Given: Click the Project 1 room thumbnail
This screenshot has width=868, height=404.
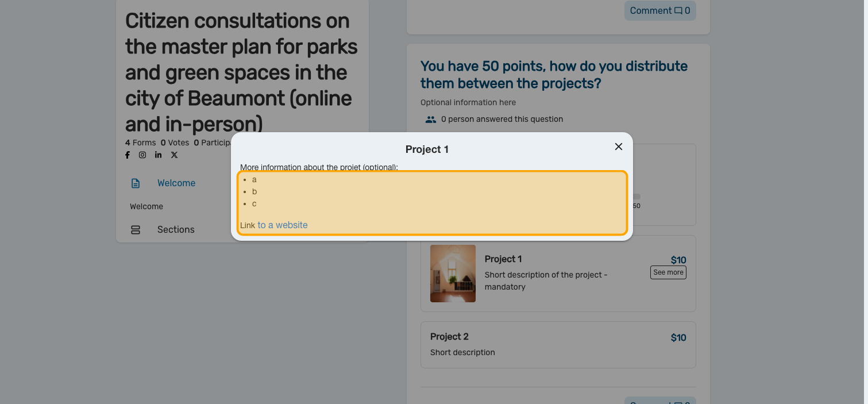Looking at the screenshot, I should [x=453, y=274].
